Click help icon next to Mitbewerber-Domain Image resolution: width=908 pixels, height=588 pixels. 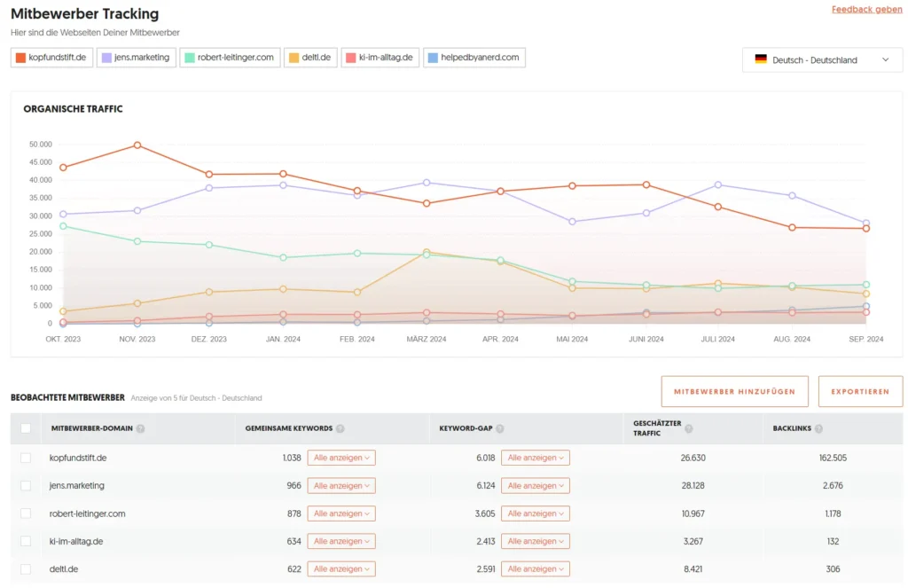141,428
